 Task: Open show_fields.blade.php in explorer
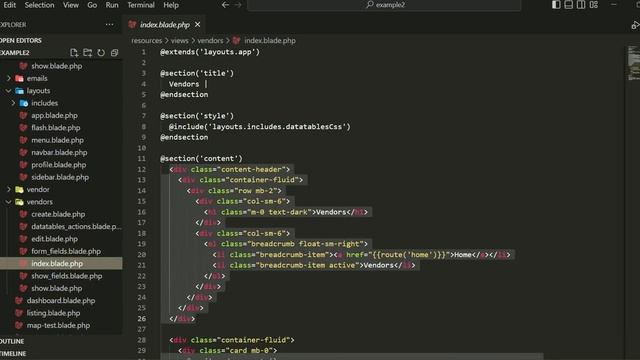(x=67, y=276)
